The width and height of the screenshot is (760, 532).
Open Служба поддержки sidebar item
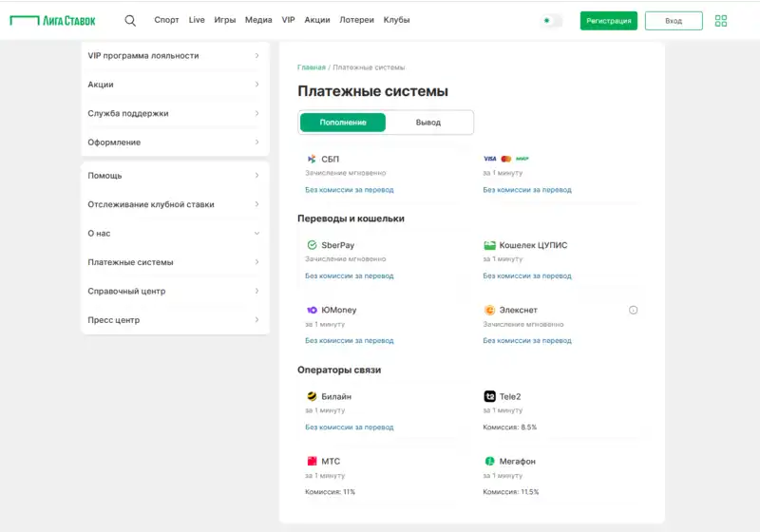pyautogui.click(x=175, y=113)
